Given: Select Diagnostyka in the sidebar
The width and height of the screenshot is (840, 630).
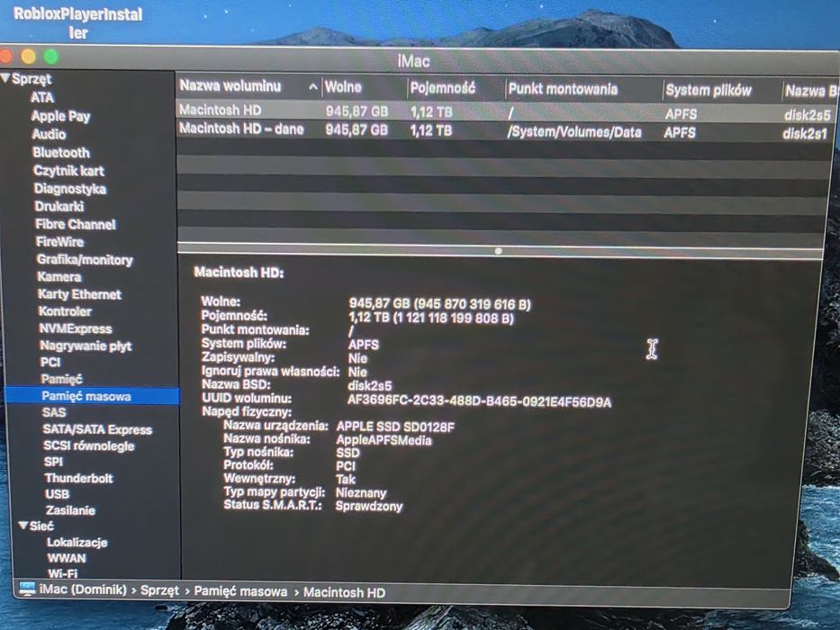Looking at the screenshot, I should pos(69,189).
